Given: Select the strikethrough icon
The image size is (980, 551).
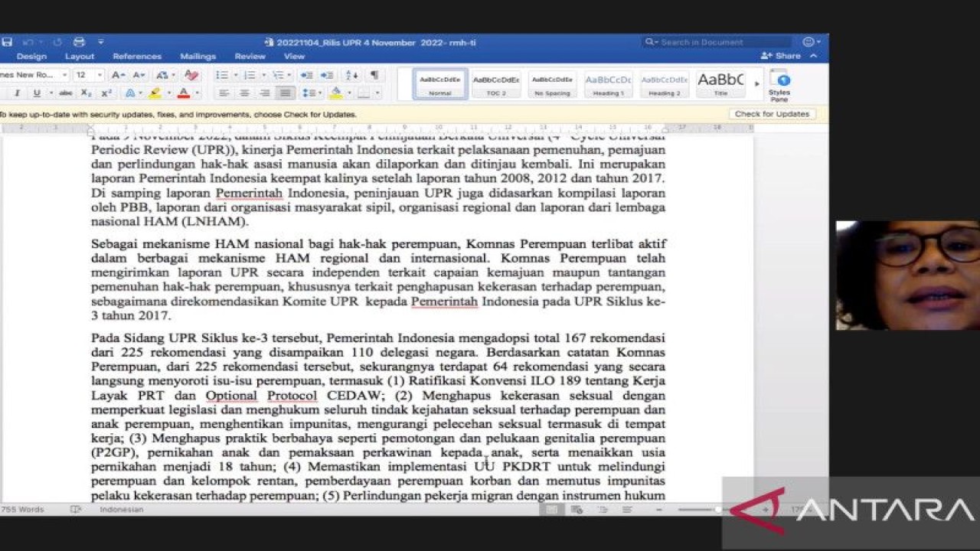Looking at the screenshot, I should (67, 92).
